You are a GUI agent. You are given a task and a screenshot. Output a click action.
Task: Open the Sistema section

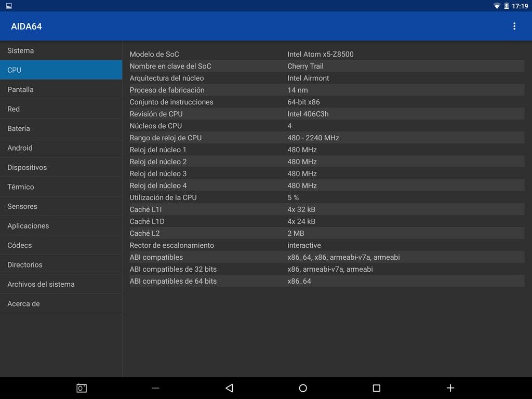click(61, 50)
